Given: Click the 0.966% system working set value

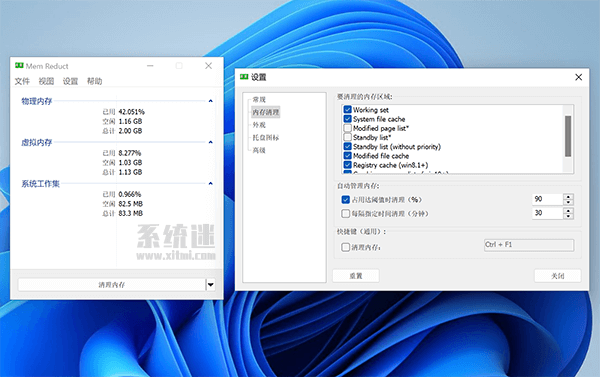Looking at the screenshot, I should (130, 194).
